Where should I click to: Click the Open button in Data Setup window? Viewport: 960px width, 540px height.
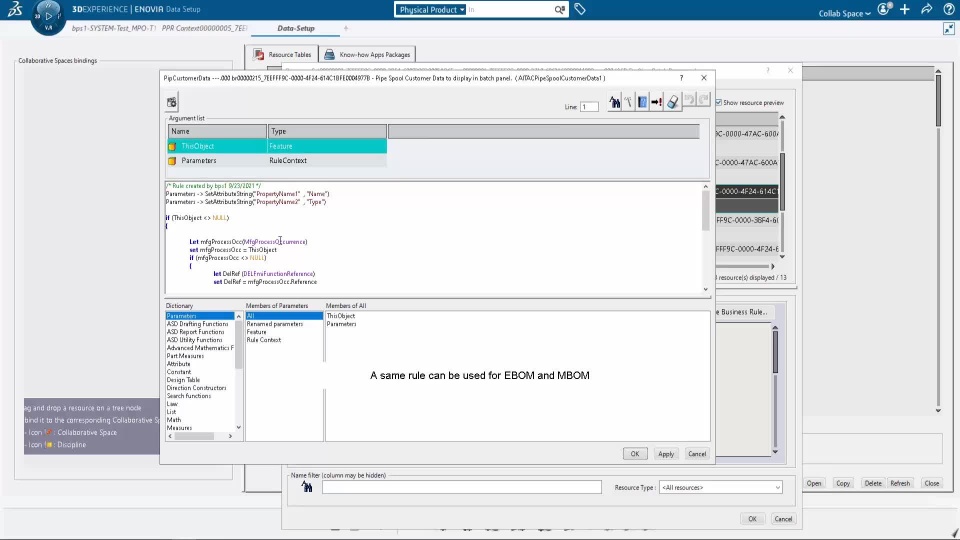coord(814,483)
